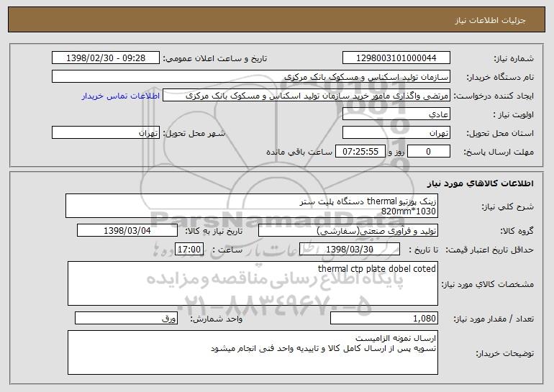The height and width of the screenshot is (392, 554).
Task: Click the شرح کلی نیاز text box
Action: (x=252, y=206)
